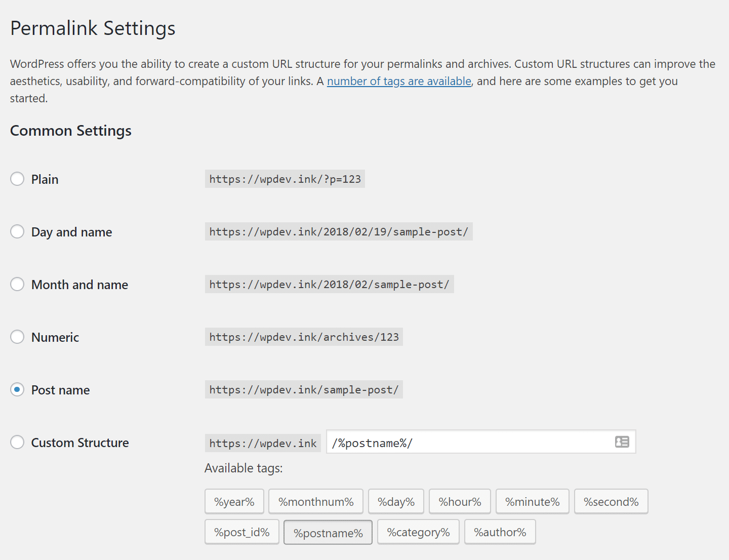Add the %day% tag

[x=396, y=501]
